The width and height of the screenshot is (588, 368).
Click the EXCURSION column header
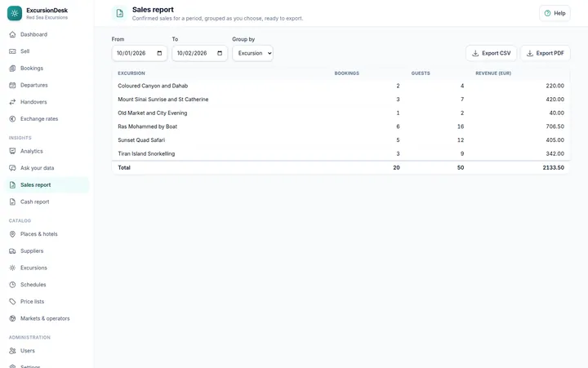click(x=131, y=73)
